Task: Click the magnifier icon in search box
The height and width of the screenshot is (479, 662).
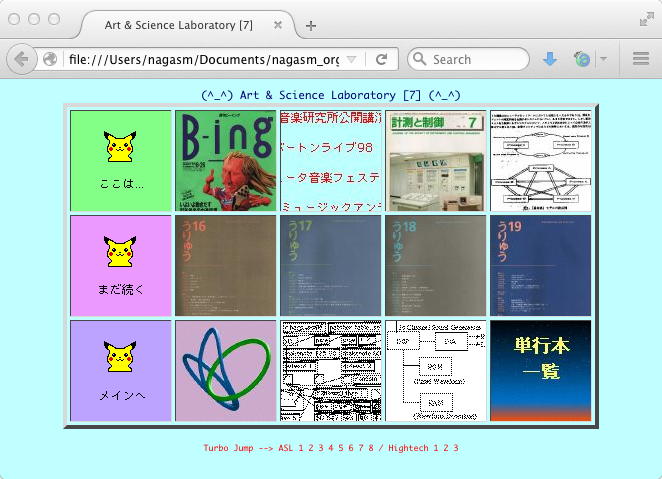Action: [x=419, y=59]
